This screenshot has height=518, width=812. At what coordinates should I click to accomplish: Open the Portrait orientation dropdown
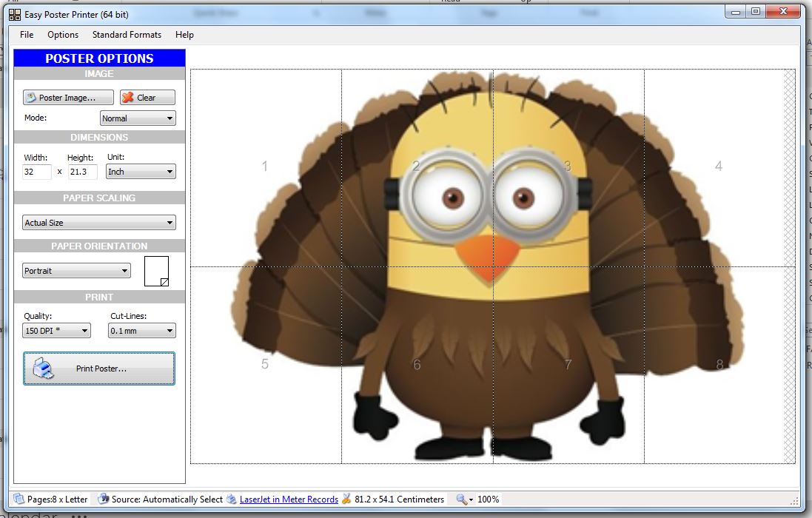click(x=76, y=271)
